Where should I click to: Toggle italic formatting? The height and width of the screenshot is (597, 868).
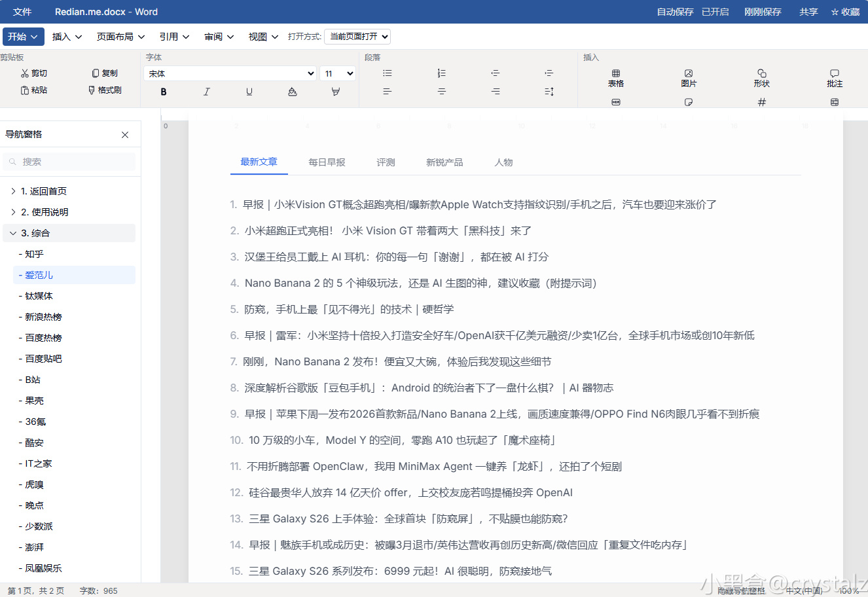coord(207,92)
